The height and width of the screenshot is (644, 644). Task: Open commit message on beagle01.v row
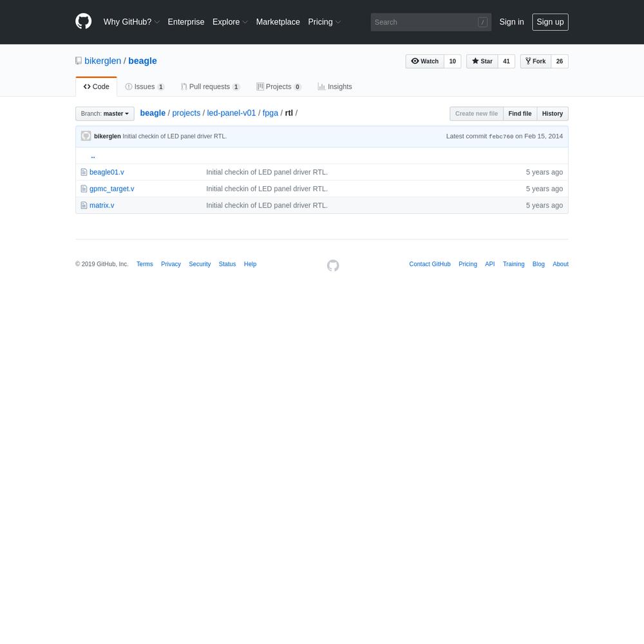[267, 172]
